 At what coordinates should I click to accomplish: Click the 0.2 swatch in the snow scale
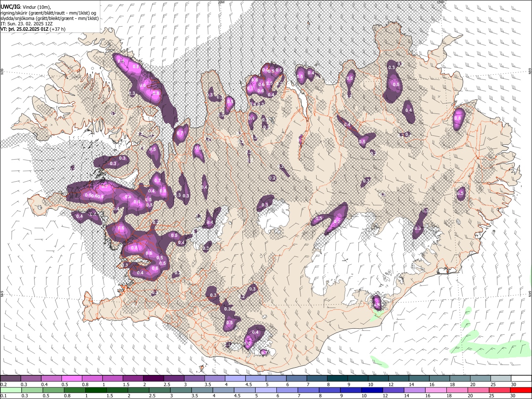[x=10, y=379]
